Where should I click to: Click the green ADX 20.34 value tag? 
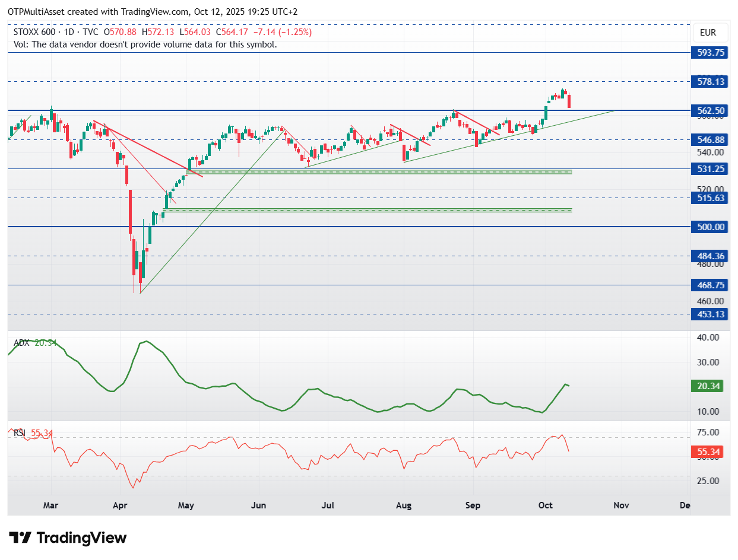[x=709, y=386]
